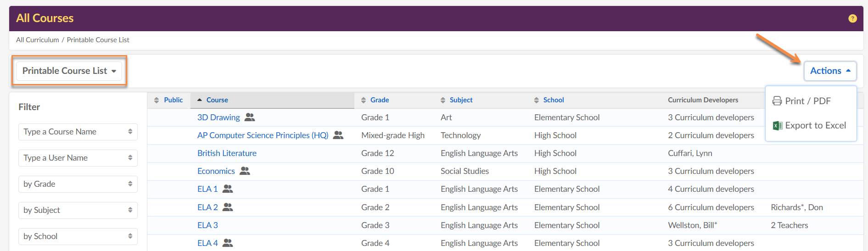Viewport: 868px width, 251px height.
Task: Open the British Literature course link
Action: click(227, 153)
